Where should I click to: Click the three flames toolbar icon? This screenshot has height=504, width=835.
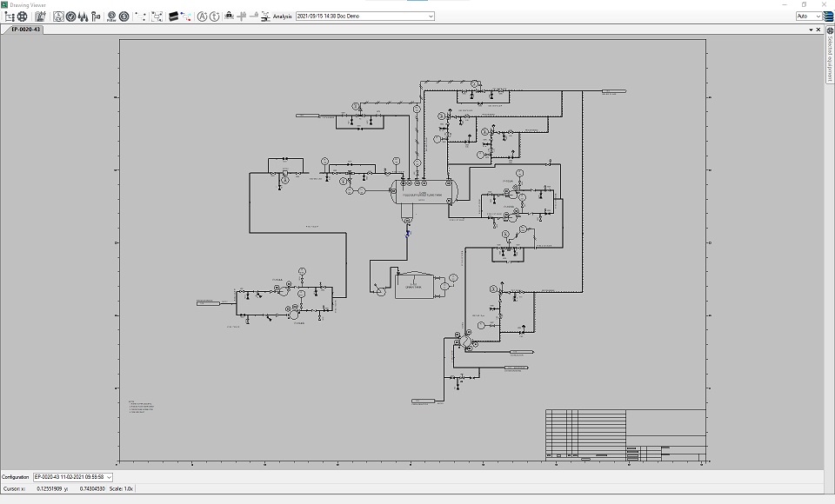83,17
